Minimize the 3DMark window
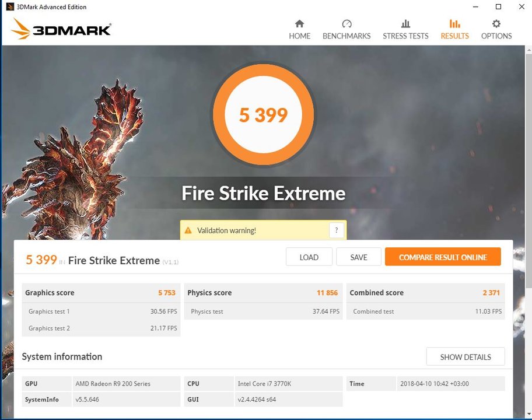532x420 pixels. [475, 7]
